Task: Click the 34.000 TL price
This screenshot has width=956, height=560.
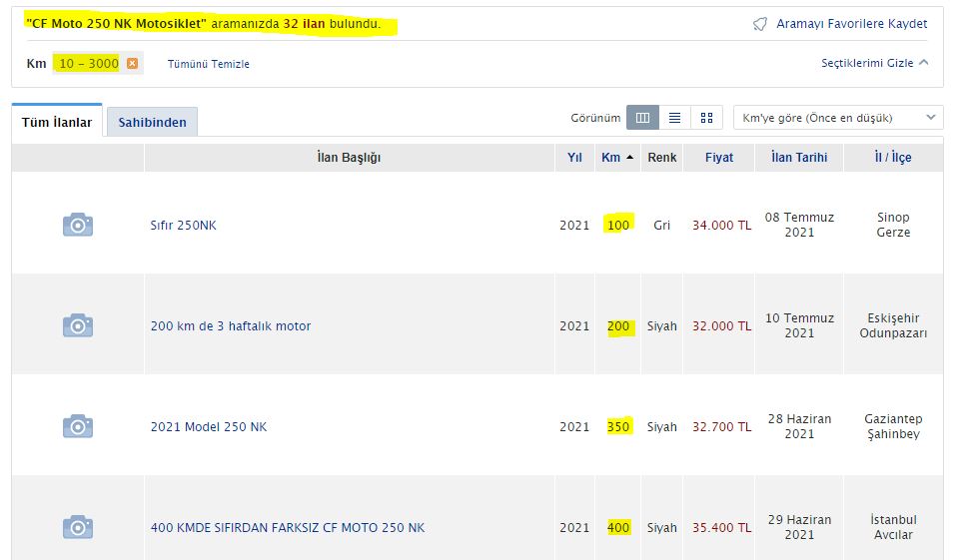Action: click(x=721, y=226)
